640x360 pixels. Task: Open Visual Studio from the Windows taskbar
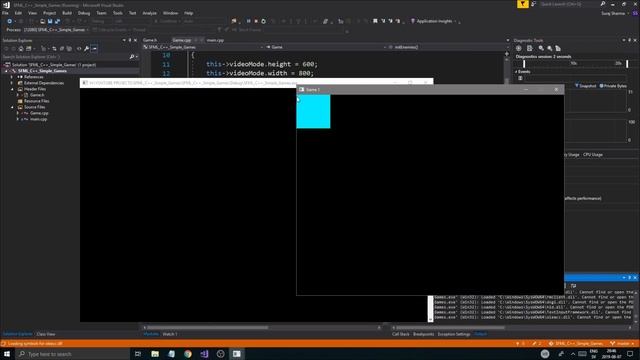point(204,354)
